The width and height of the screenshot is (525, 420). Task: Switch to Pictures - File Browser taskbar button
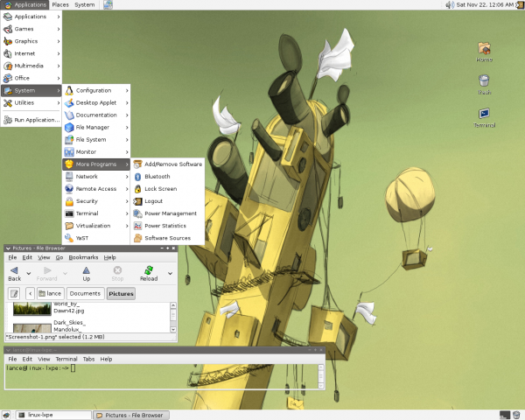click(131, 415)
